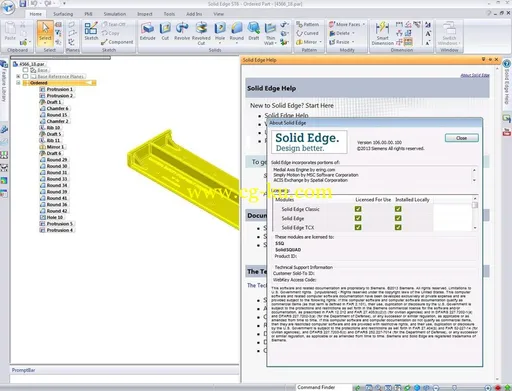The height and width of the screenshot is (391, 512).
Task: Open the About Solid Edge link
Action: (475, 75)
